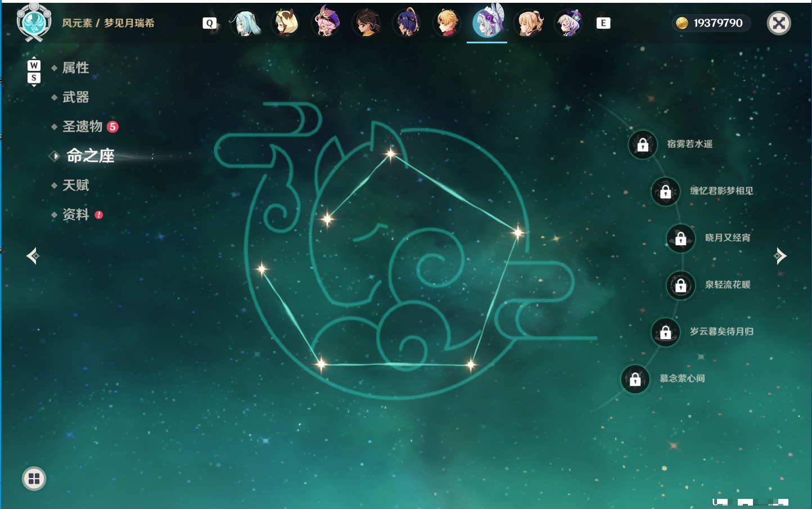Screen dimensions: 812x509
Task: Open the 慕念萦心间 constellation node
Action: (x=635, y=379)
